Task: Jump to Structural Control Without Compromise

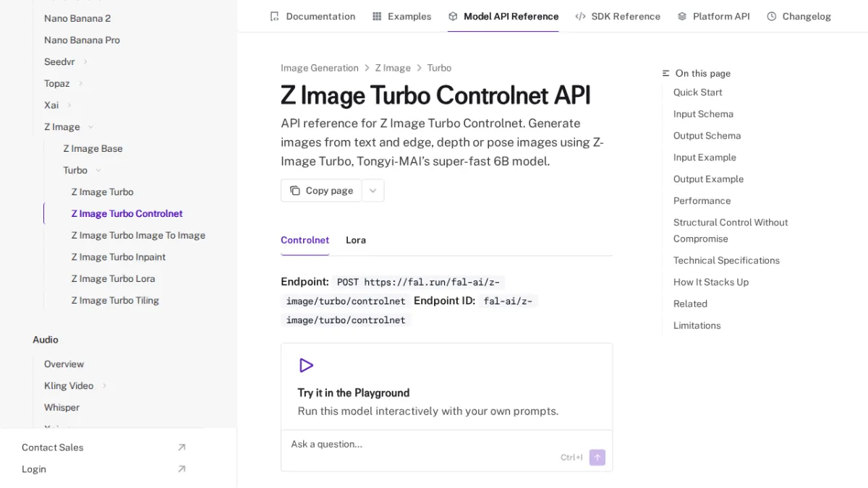Action: (x=731, y=231)
